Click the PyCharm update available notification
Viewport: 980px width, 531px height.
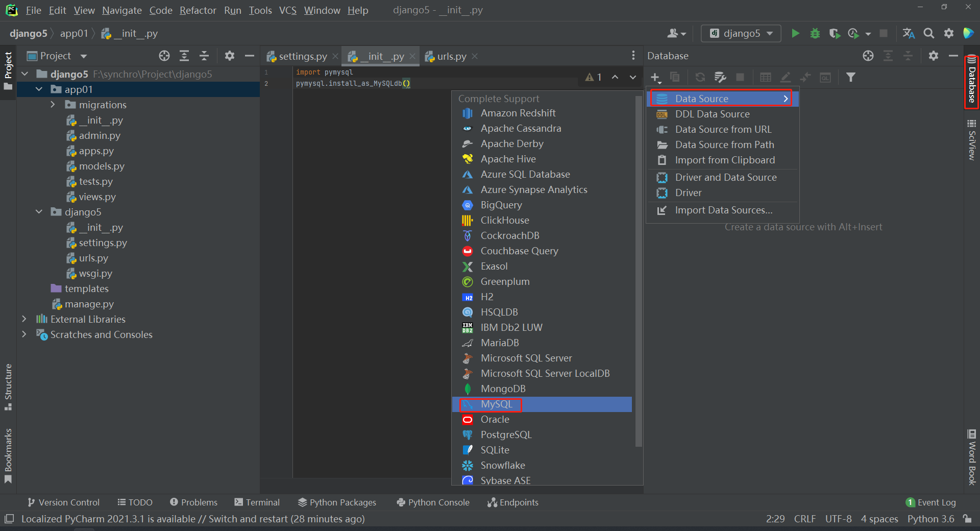193,519
